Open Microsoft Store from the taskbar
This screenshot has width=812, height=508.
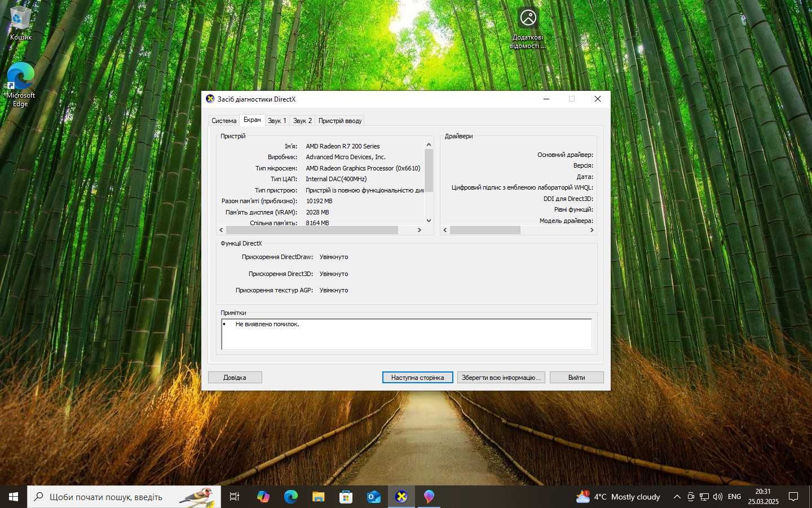346,497
